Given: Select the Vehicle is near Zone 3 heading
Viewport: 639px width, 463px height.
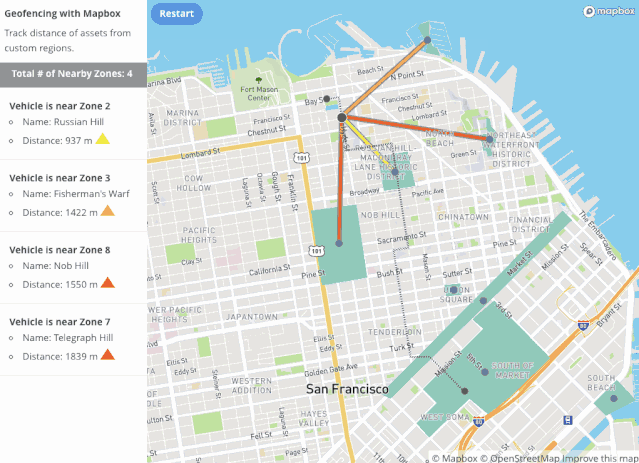Looking at the screenshot, I should (x=59, y=178).
